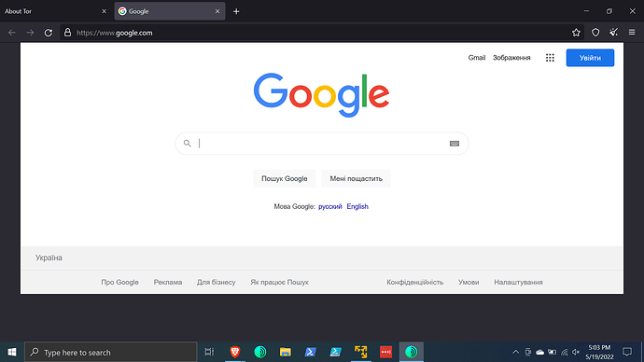Click the New Identity broom icon
The image size is (644, 362).
[x=613, y=33]
